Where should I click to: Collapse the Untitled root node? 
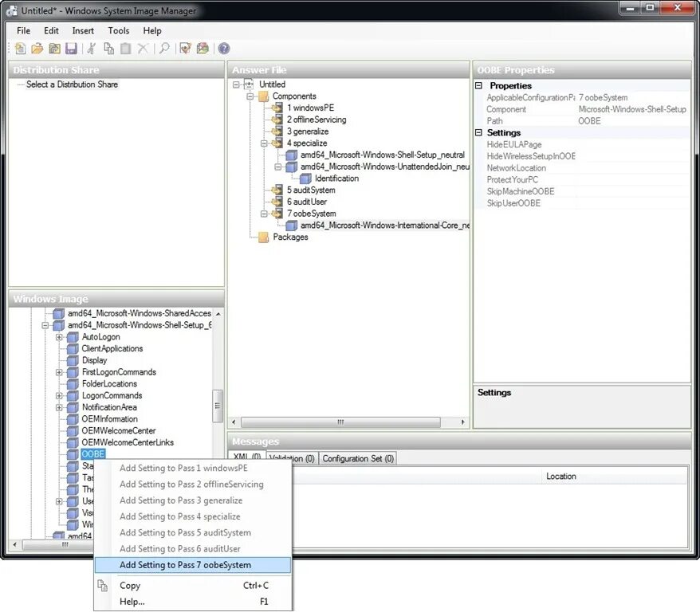pos(236,84)
